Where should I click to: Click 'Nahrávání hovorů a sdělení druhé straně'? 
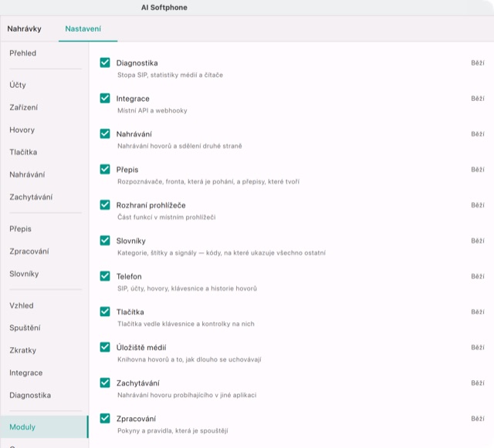180,146
